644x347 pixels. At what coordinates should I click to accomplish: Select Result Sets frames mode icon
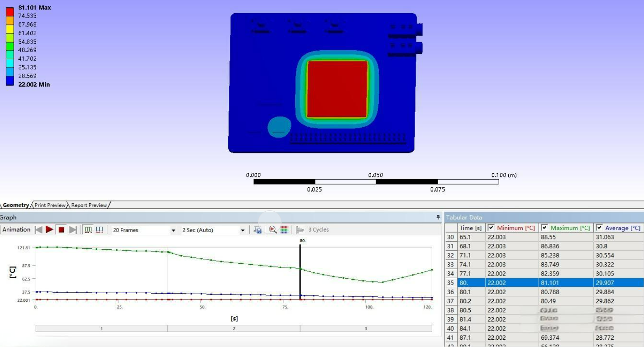pyautogui.click(x=100, y=230)
